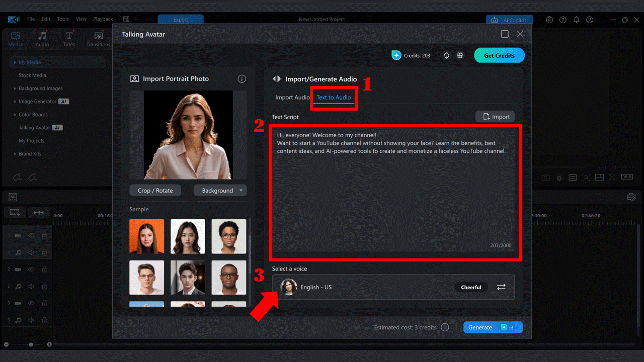644x362 pixels.
Task: Open the Background dropdown
Action: (220, 190)
